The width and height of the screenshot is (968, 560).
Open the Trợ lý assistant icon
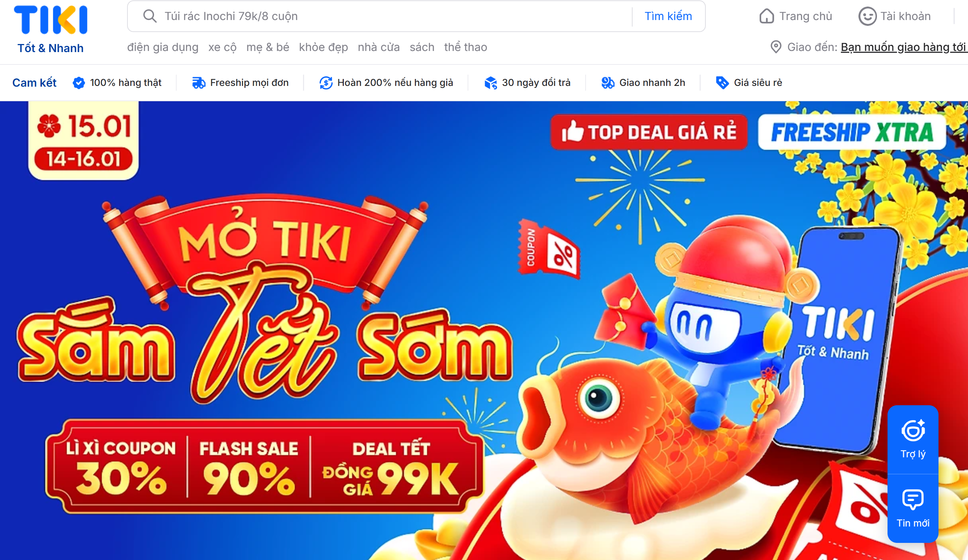pos(913,431)
